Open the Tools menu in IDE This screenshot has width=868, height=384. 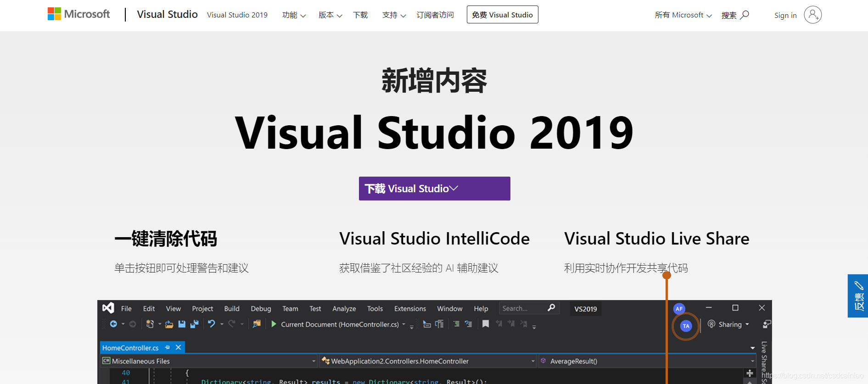375,308
